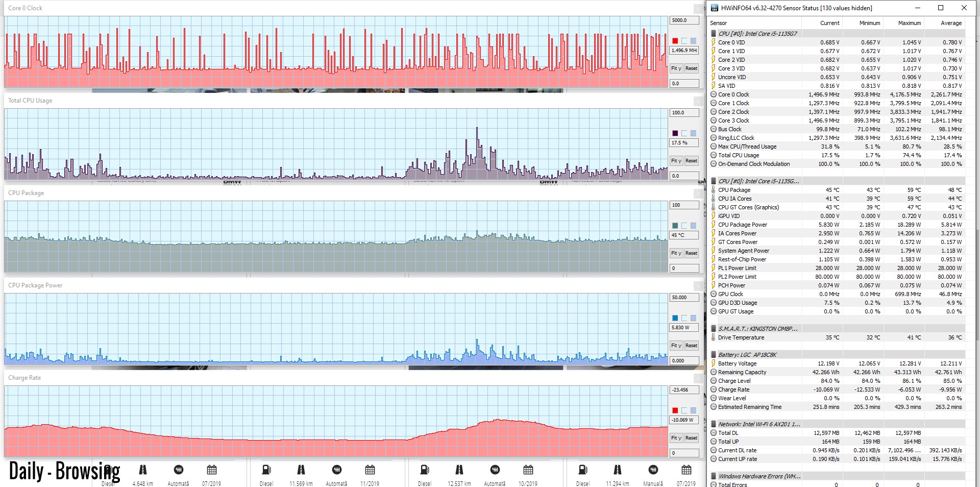Image resolution: width=980 pixels, height=487 pixels.
Task: Click the red color swatch on Core 0 Clock graph
Action: 675,41
